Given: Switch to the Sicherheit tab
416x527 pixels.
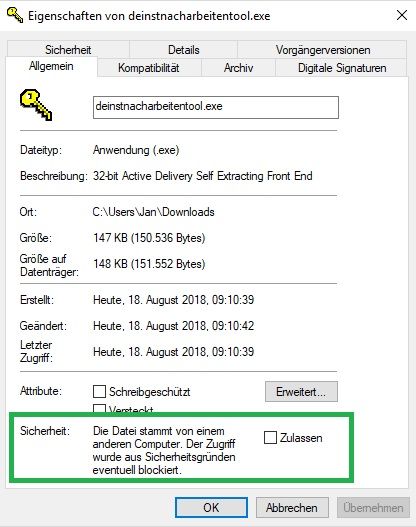Looking at the screenshot, I should 68,49.
